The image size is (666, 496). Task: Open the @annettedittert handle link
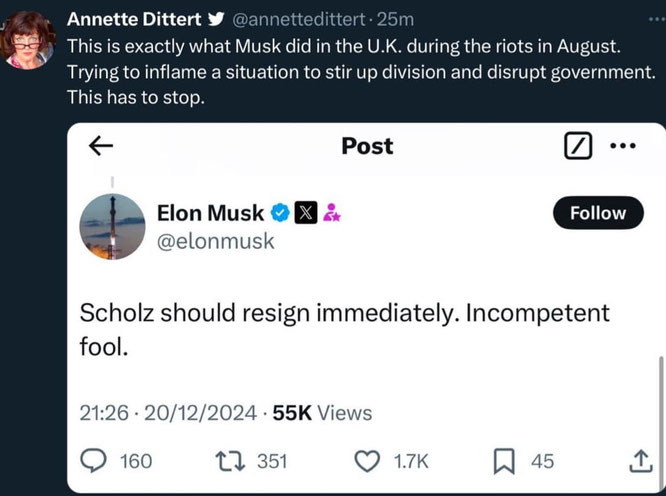(x=298, y=20)
